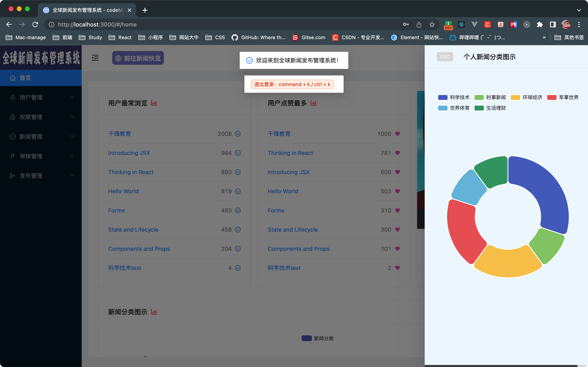Click the sidebar collapse menu icon
This screenshot has width=588, height=367.
[95, 58]
